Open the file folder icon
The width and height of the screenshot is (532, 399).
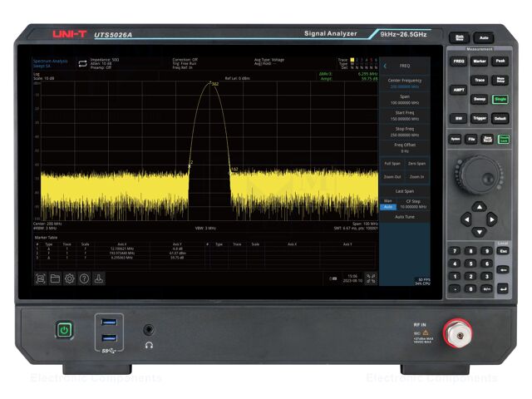tap(55, 278)
